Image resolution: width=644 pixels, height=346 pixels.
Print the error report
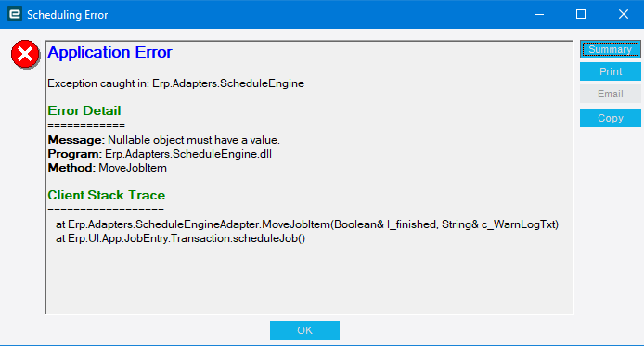(x=611, y=71)
